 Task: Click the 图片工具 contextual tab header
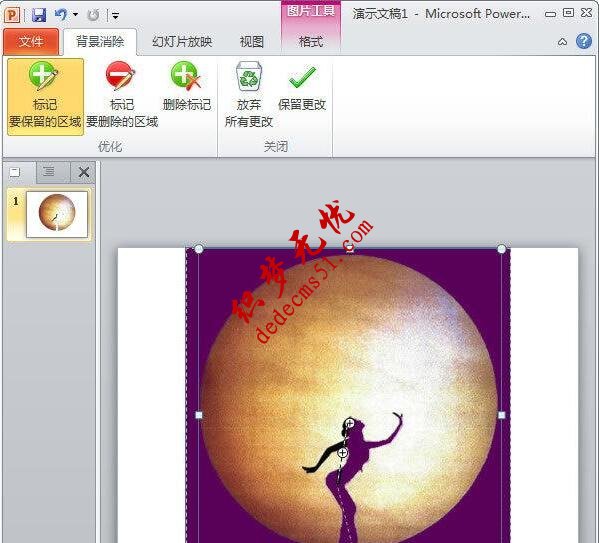tap(311, 11)
